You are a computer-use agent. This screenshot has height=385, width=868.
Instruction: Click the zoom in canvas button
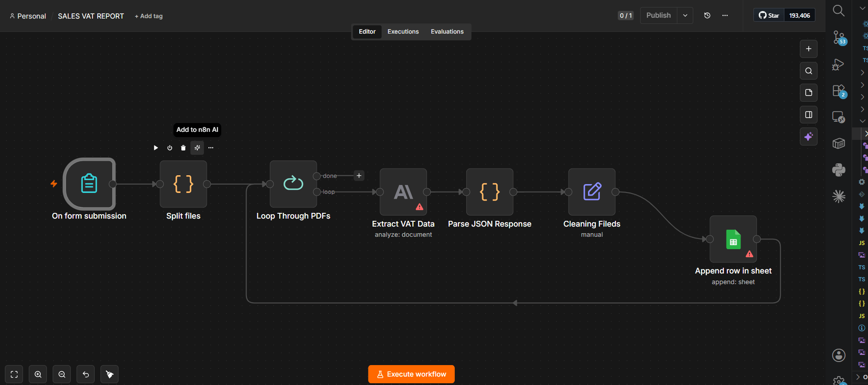(38, 374)
